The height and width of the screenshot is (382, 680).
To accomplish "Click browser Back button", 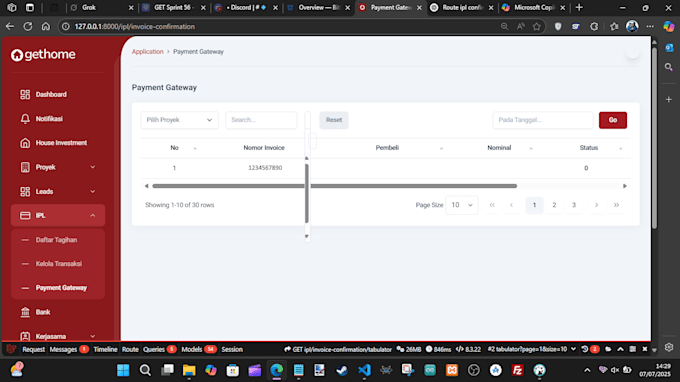I will (x=10, y=26).
